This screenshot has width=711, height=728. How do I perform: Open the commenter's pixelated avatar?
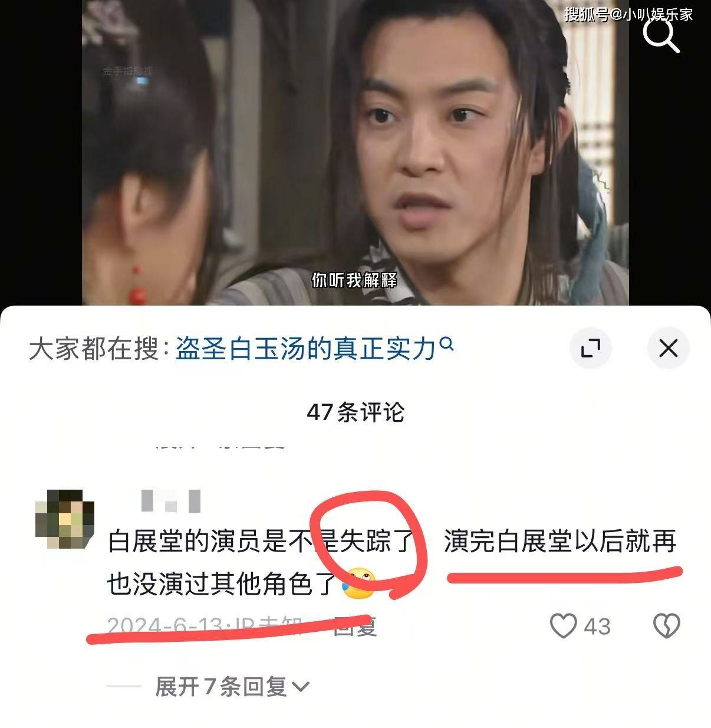coord(64,520)
